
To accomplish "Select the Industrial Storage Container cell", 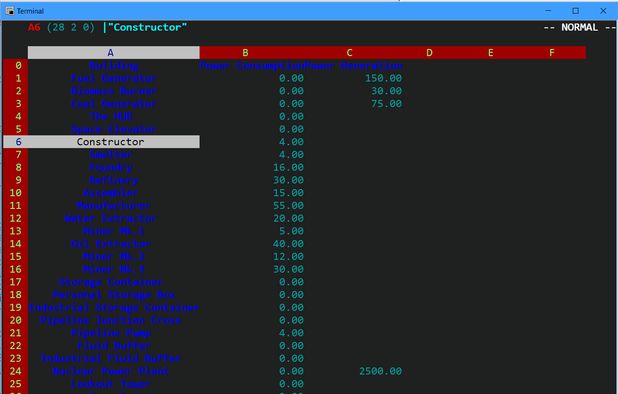I will point(114,307).
